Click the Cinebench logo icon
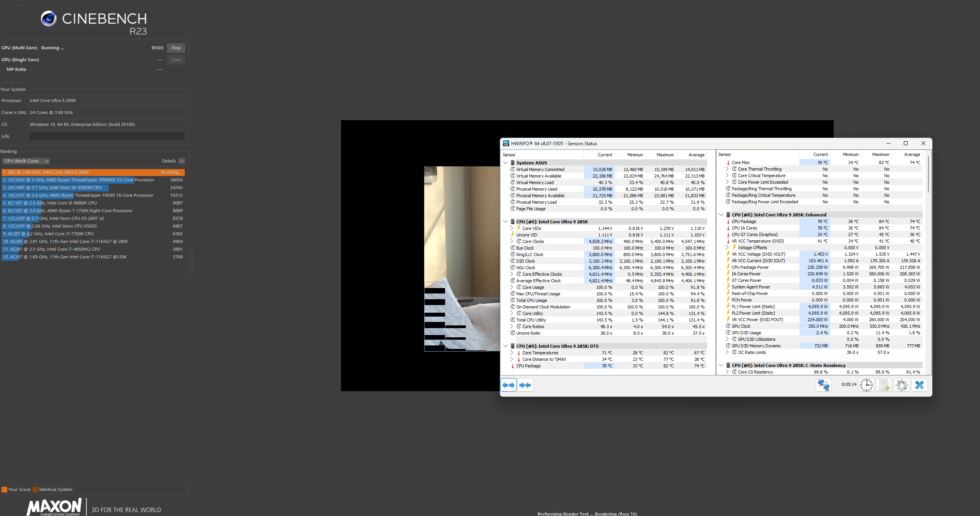This screenshot has height=516, width=980. (49, 18)
